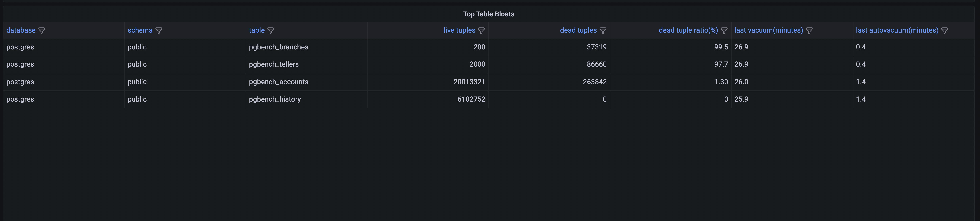Viewport: 980px width, 221px height.
Task: Click filter icon beside table header
Action: (x=271, y=30)
